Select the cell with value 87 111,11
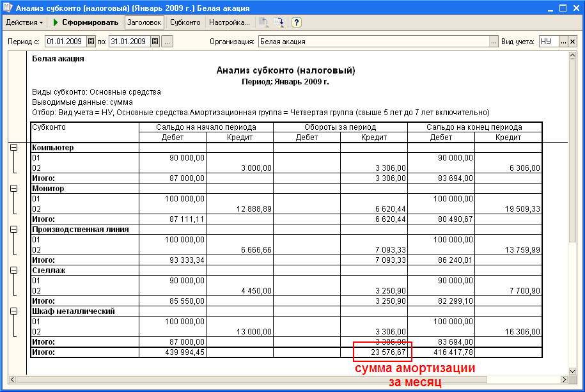 173,219
